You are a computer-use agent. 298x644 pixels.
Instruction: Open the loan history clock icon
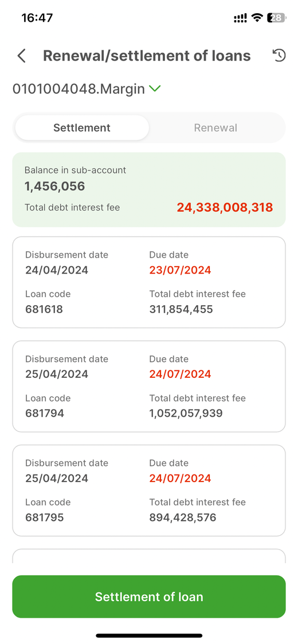pos(279,56)
